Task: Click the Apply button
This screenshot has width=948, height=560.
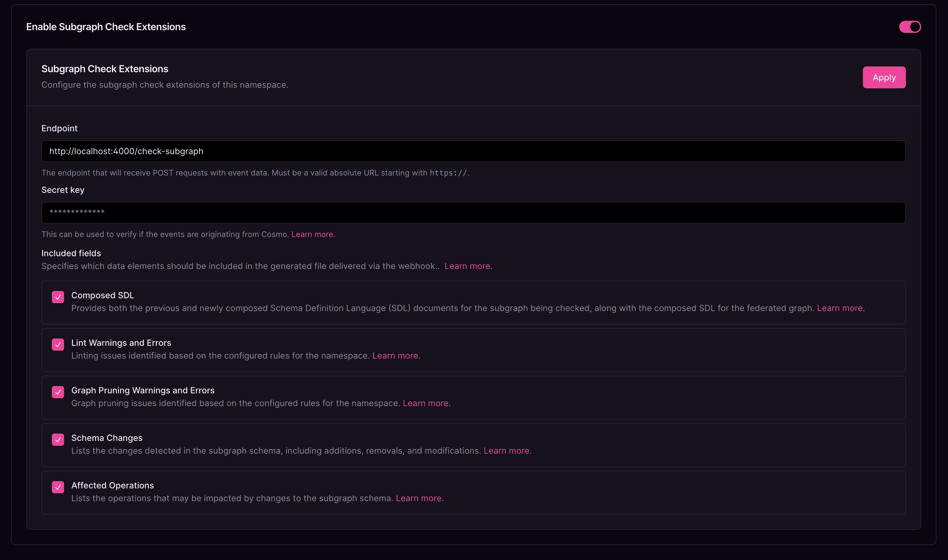Action: click(x=884, y=77)
